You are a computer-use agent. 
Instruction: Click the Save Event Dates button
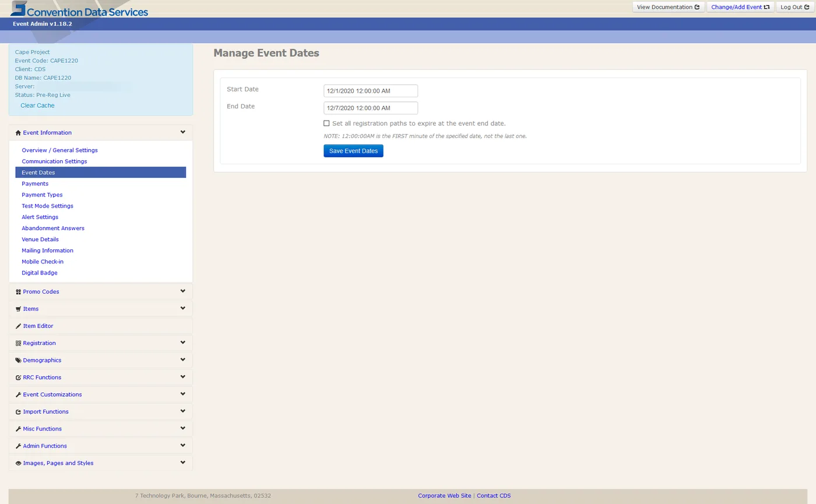pos(353,151)
